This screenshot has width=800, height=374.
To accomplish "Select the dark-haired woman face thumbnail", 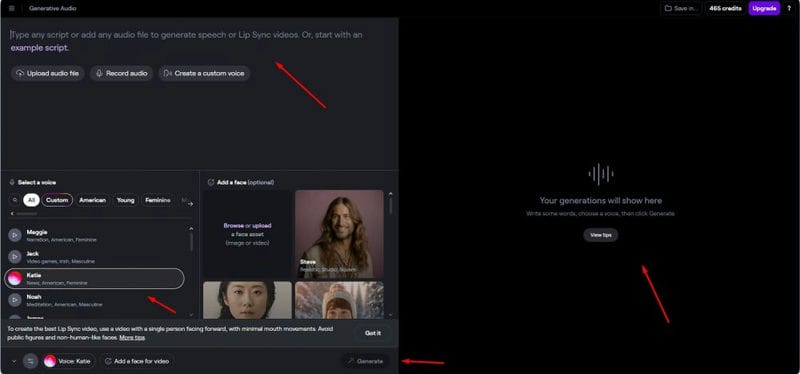I will tap(247, 300).
